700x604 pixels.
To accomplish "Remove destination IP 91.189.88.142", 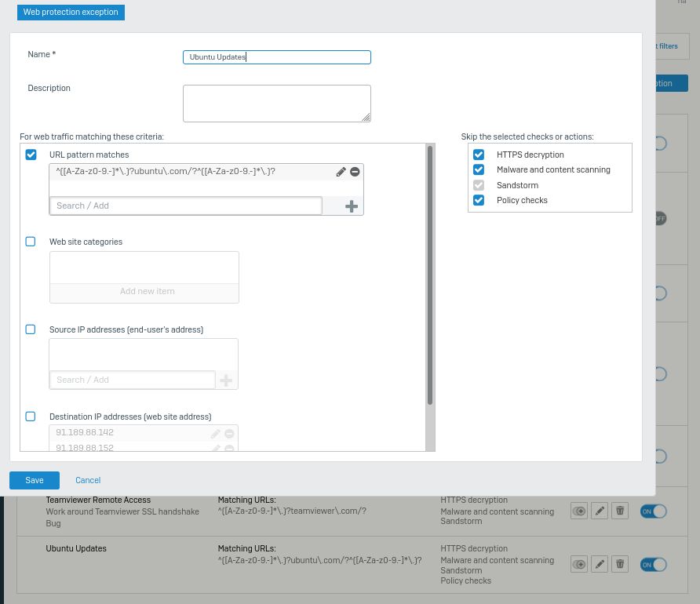I will tap(229, 433).
